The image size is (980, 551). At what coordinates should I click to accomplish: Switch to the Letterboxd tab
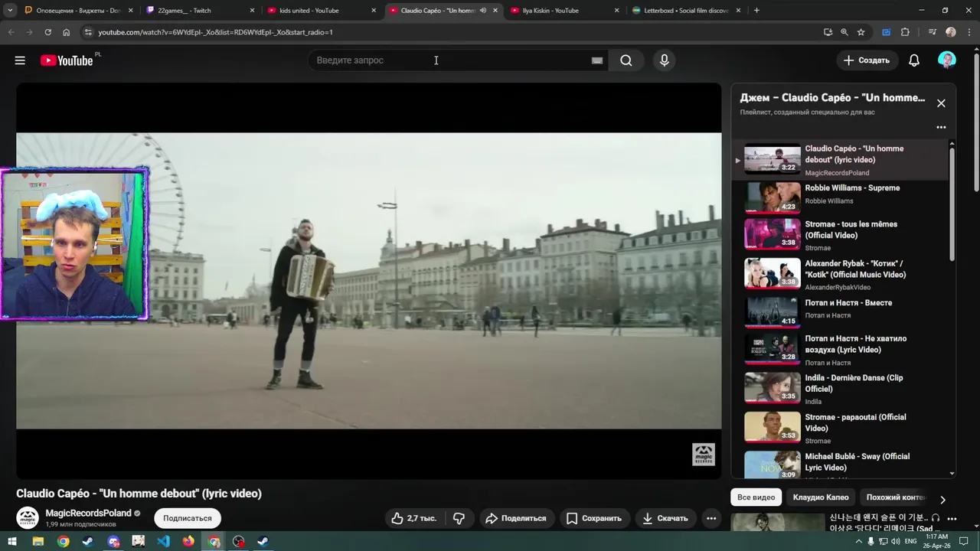coord(685,11)
